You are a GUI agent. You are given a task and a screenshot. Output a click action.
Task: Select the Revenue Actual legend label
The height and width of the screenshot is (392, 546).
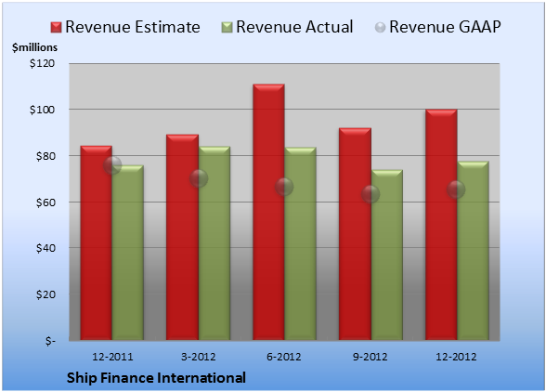(294, 27)
